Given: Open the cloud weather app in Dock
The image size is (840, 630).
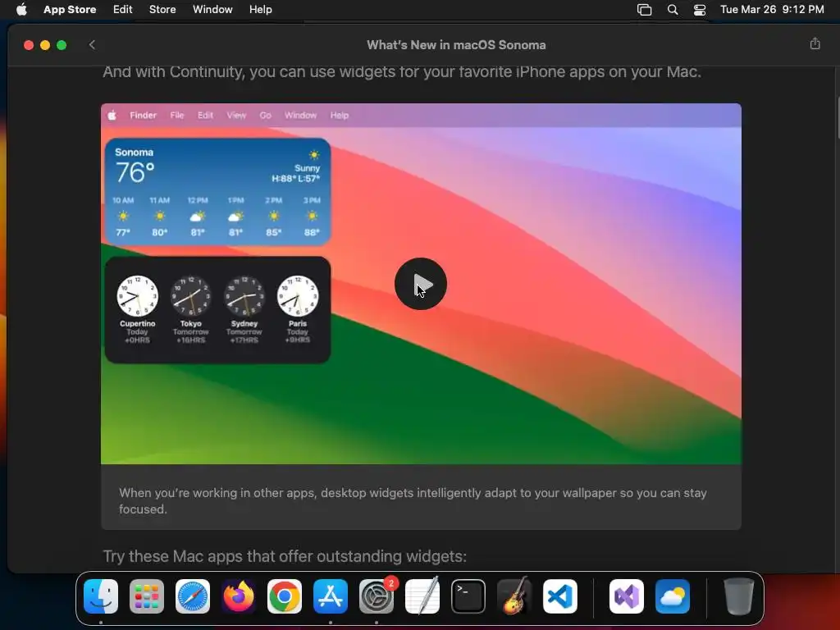Looking at the screenshot, I should [673, 596].
